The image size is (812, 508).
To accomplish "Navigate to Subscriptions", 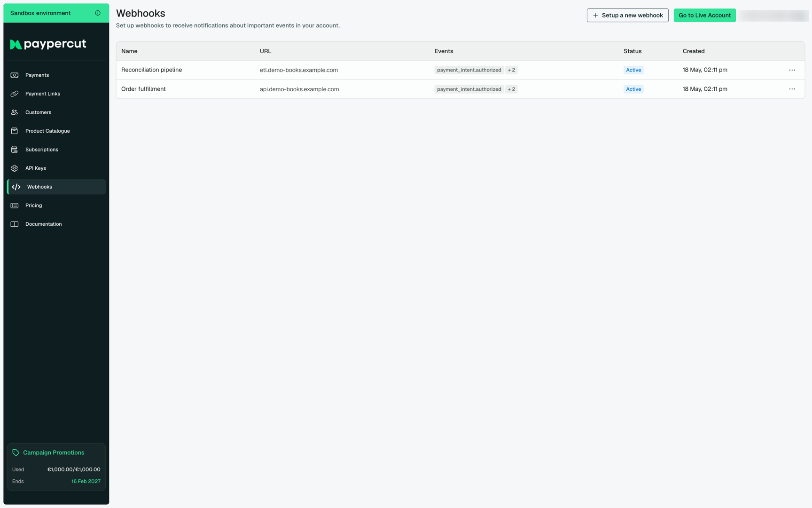I will click(x=56, y=150).
